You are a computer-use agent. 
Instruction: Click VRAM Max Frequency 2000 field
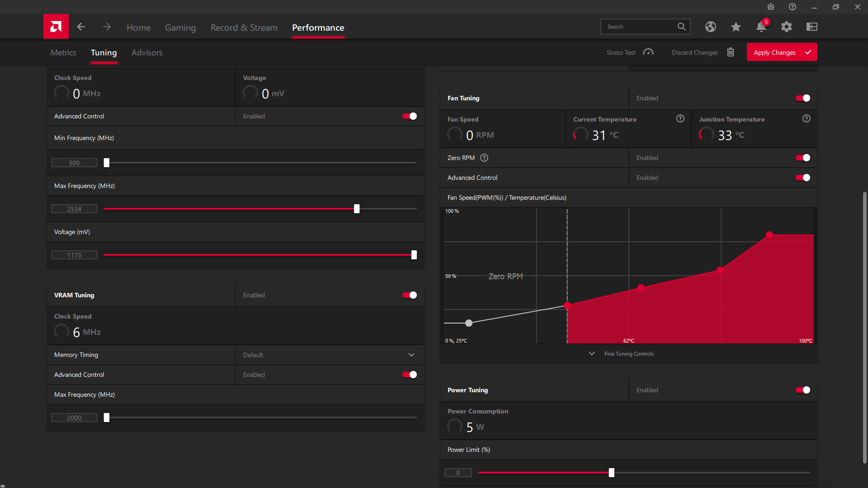[74, 418]
